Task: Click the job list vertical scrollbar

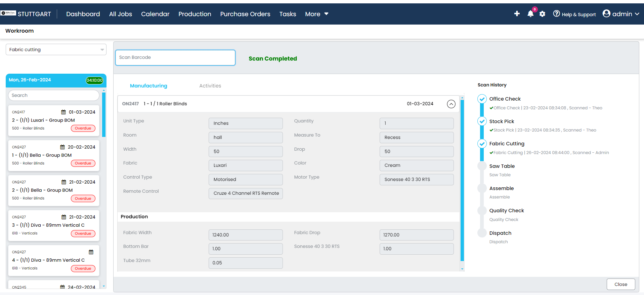Action: tap(104, 114)
